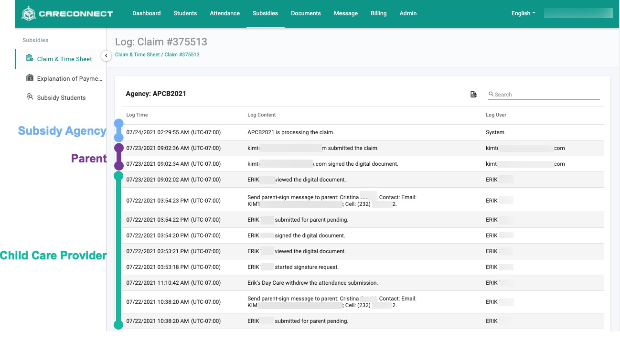Click the Claim & Time Sheet breadcrumb link

click(138, 54)
